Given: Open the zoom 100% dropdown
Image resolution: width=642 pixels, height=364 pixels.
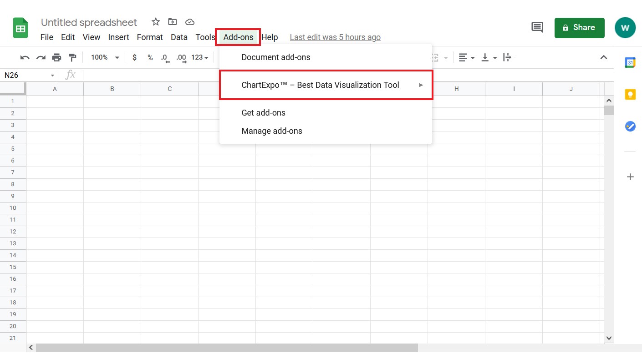Looking at the screenshot, I should pyautogui.click(x=105, y=57).
